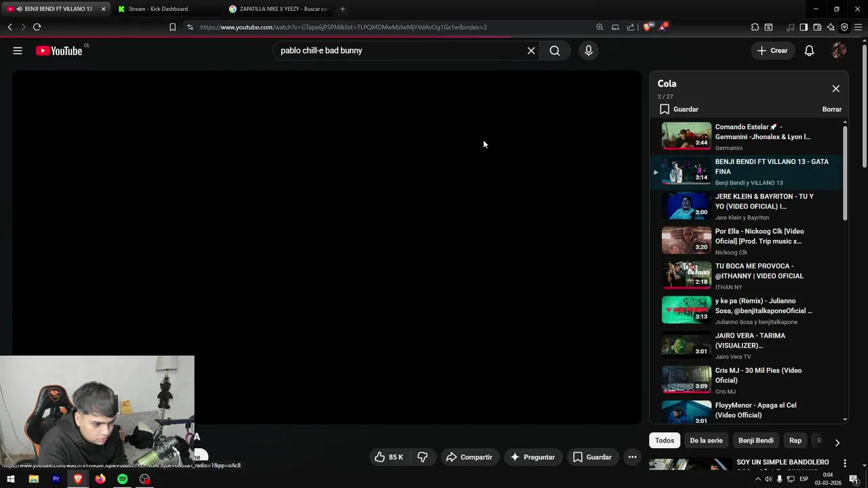Go to the YouTube home logo

[x=59, y=51]
